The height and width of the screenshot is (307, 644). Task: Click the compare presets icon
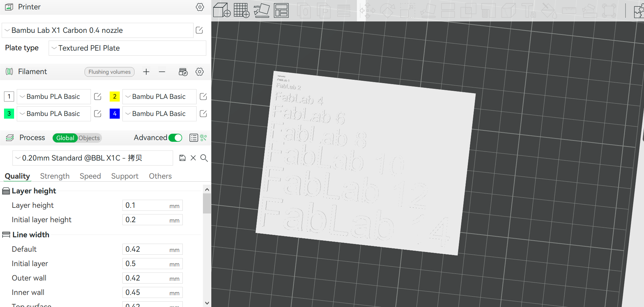click(204, 138)
